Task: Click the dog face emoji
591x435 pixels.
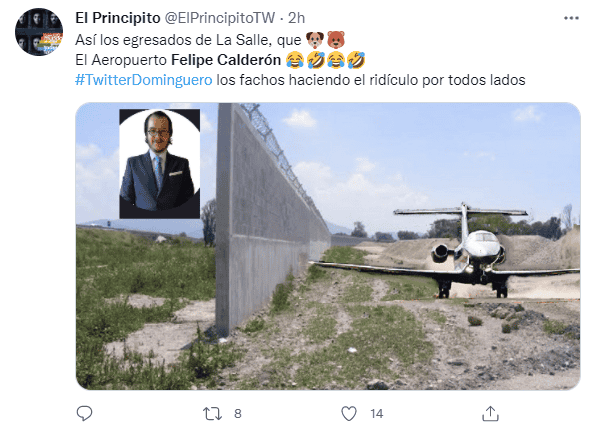Action: [x=315, y=40]
